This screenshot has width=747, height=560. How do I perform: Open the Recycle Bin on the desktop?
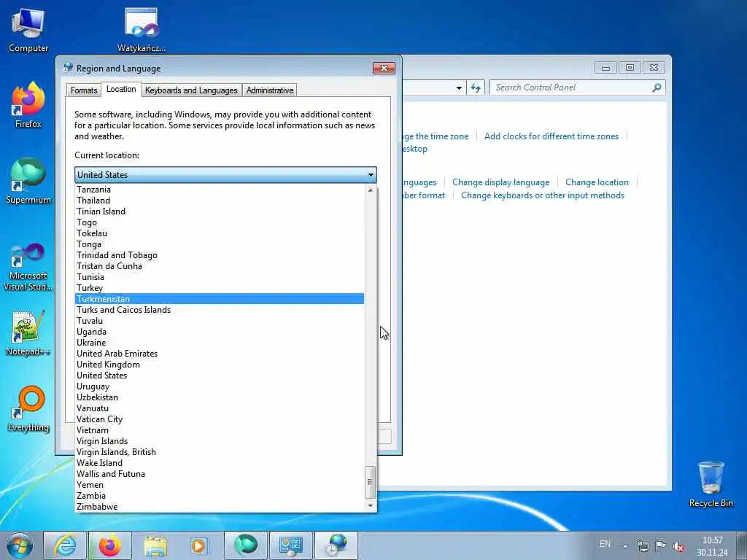[711, 484]
